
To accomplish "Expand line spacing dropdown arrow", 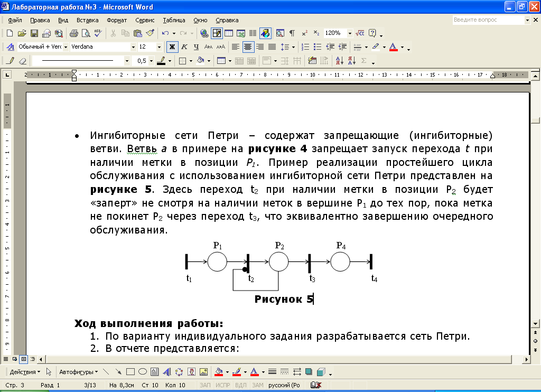I will (293, 47).
